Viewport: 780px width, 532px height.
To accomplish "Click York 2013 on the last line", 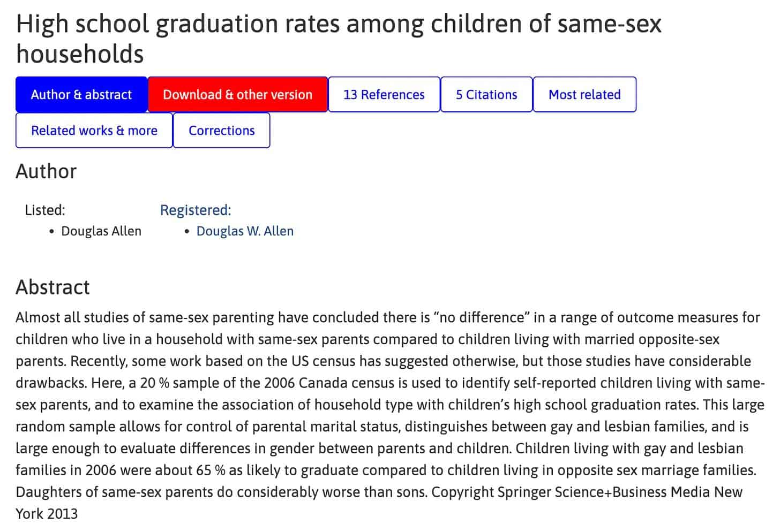I will click(47, 514).
